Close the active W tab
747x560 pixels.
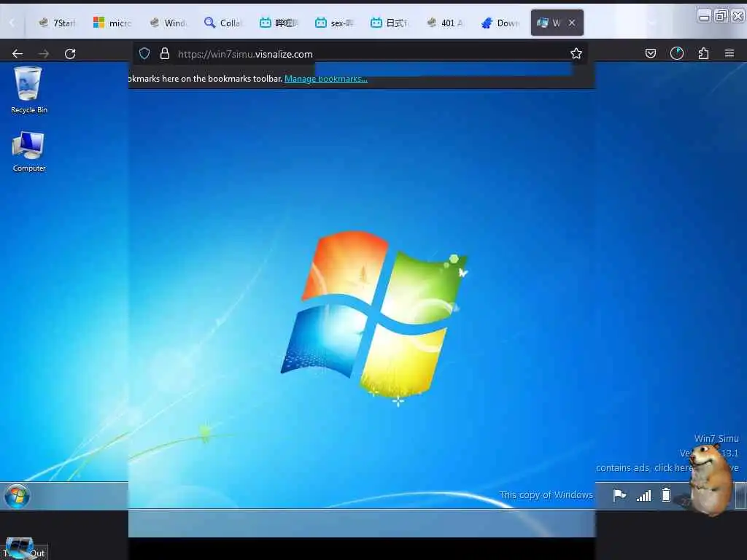(x=572, y=23)
